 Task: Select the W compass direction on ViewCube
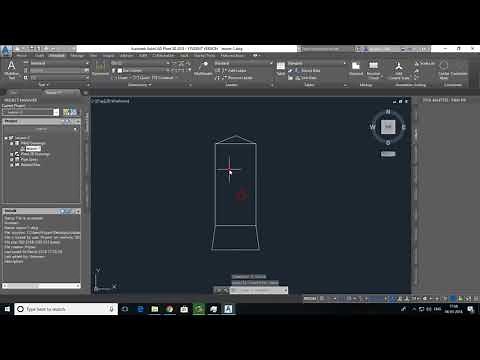[x=372, y=127]
